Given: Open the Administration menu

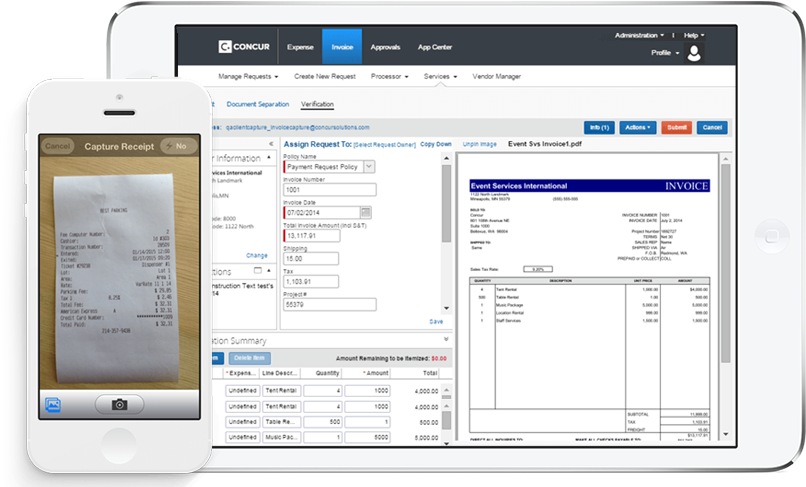Looking at the screenshot, I should 640,35.
